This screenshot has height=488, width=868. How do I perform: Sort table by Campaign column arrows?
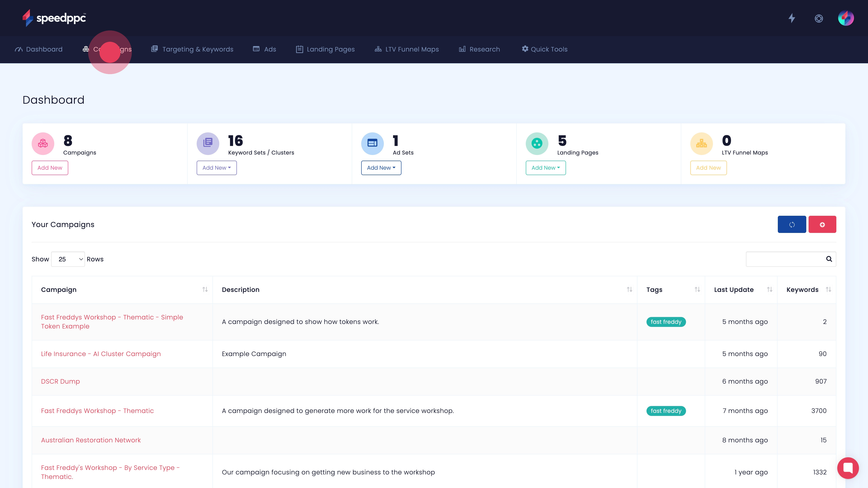tap(205, 289)
